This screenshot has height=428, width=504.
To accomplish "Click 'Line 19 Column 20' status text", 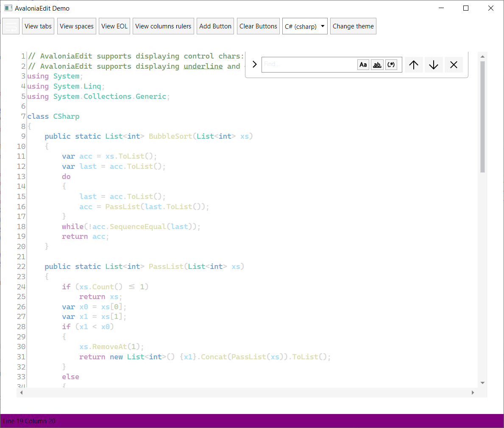I will [x=29, y=421].
